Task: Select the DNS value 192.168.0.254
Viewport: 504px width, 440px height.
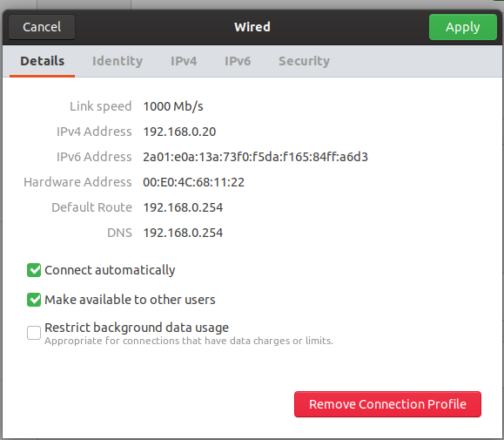Action: coord(183,233)
